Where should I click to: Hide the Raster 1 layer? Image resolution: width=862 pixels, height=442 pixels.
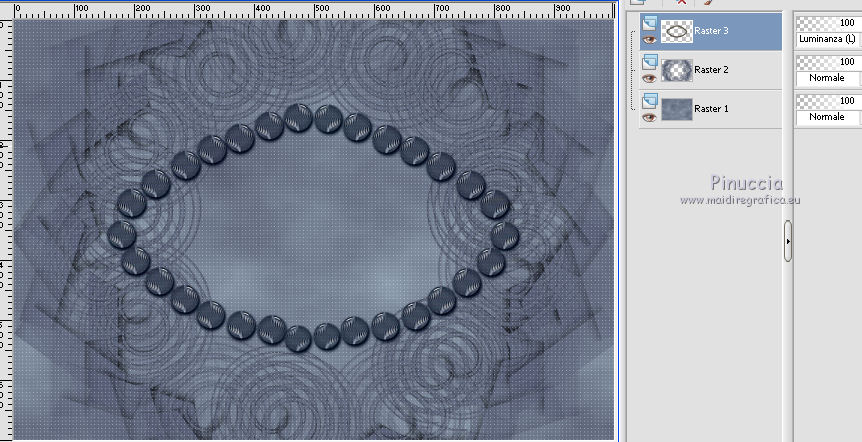point(649,118)
